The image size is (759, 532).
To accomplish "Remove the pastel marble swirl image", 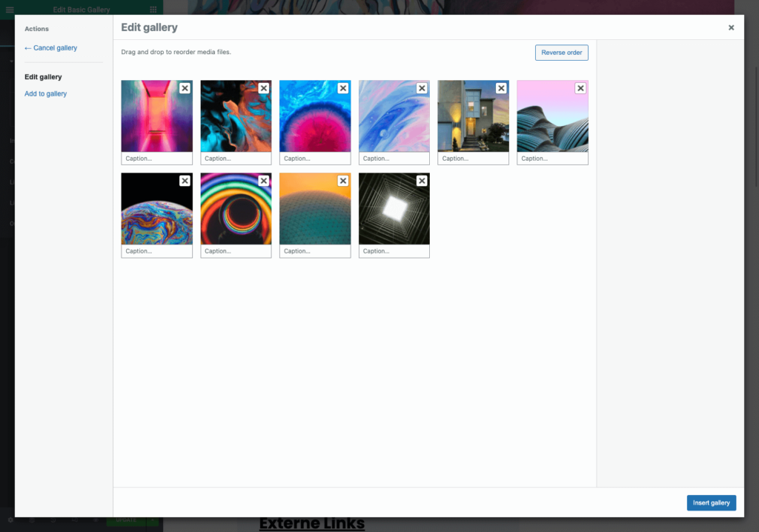I will (x=422, y=88).
